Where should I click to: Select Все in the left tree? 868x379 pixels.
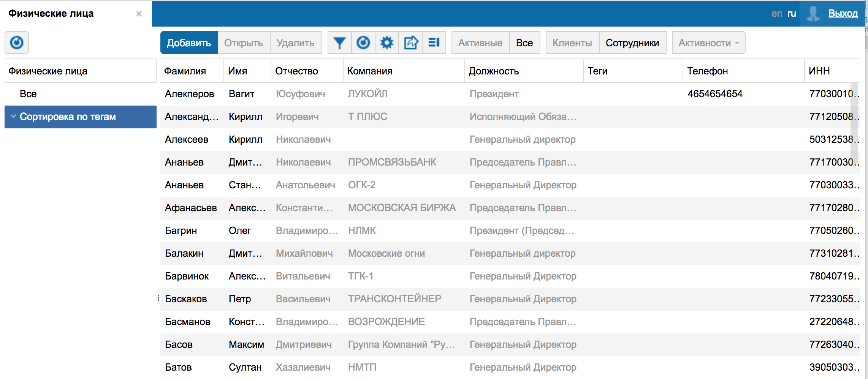pyautogui.click(x=28, y=94)
